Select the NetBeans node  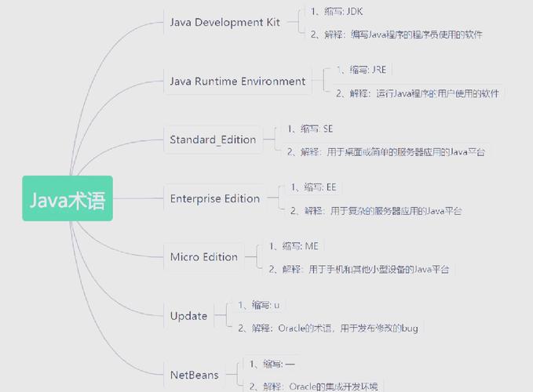(195, 375)
